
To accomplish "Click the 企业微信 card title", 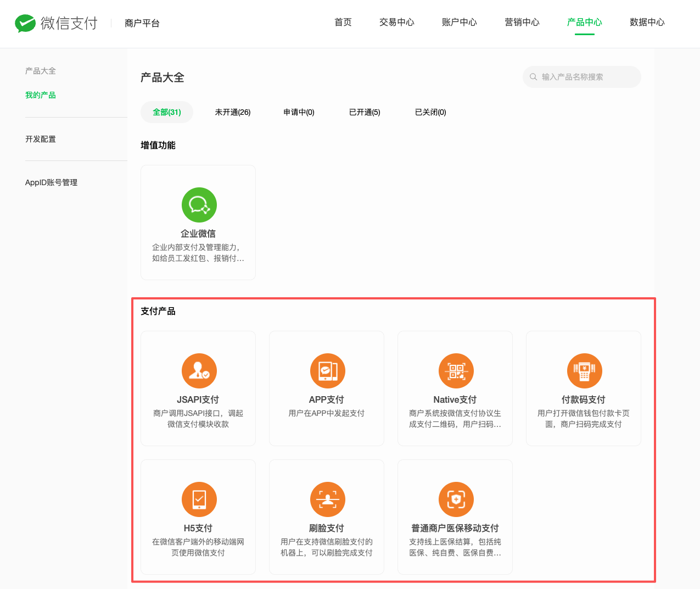I will 198,234.
